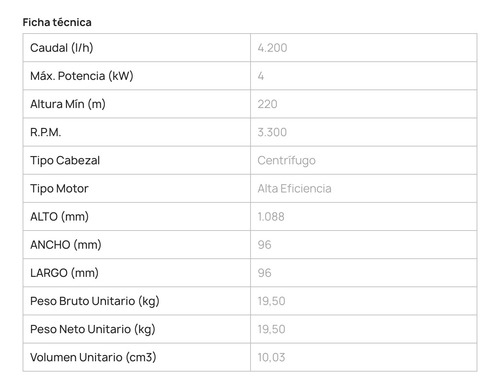The width and height of the screenshot is (500, 389).
Task: Select the ALTO (mm) label
Action: pyautogui.click(x=59, y=217)
